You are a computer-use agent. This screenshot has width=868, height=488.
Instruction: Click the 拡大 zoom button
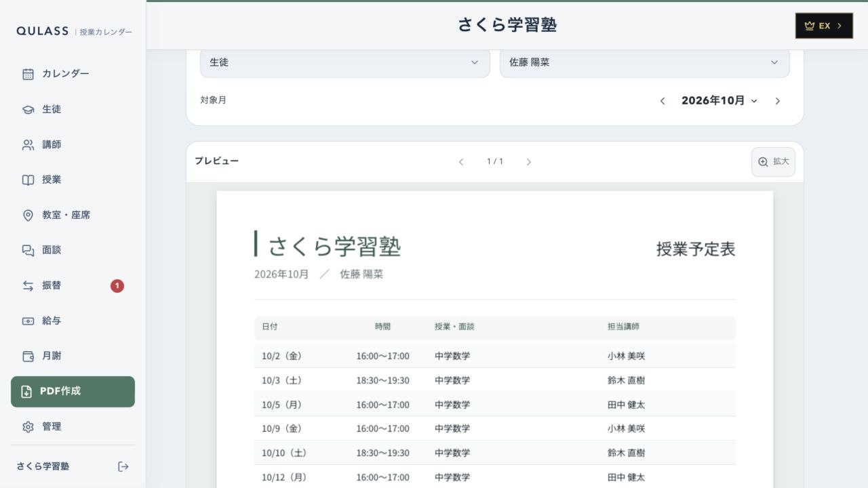point(773,162)
